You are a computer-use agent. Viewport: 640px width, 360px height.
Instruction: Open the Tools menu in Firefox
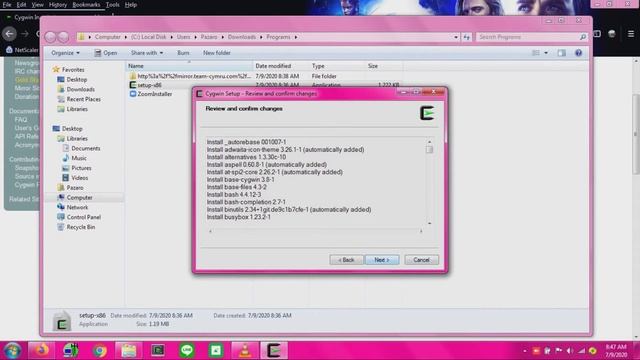[x=112, y=5]
